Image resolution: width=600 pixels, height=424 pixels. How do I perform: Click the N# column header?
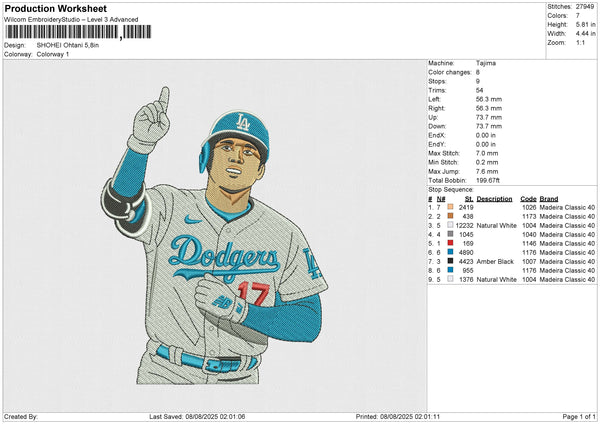click(439, 198)
